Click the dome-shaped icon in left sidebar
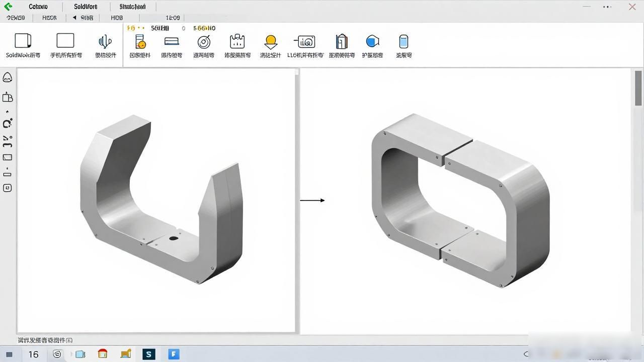The image size is (644, 362). (x=8, y=77)
